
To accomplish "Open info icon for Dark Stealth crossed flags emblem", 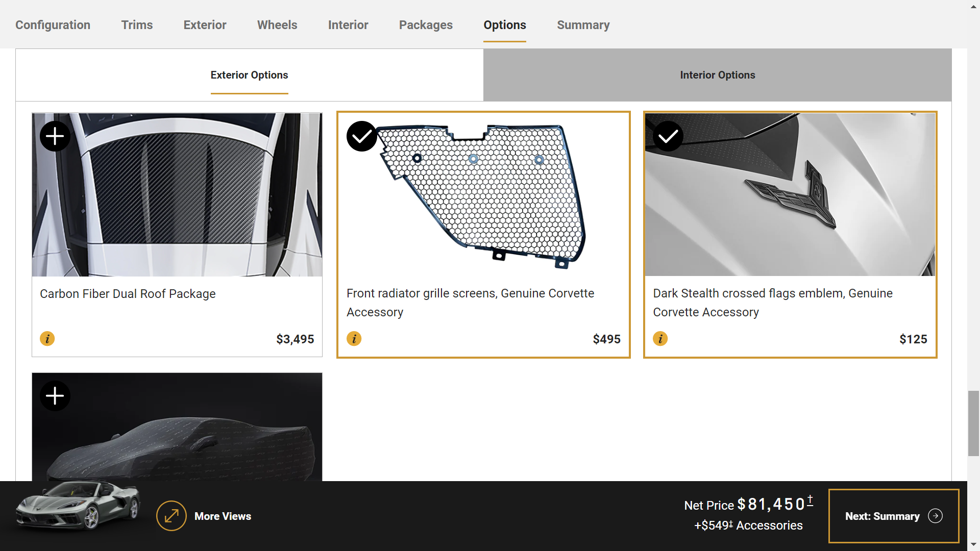I will [x=660, y=338].
